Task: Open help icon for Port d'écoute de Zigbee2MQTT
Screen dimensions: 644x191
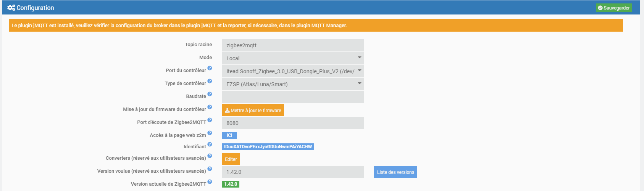Action: (210, 120)
